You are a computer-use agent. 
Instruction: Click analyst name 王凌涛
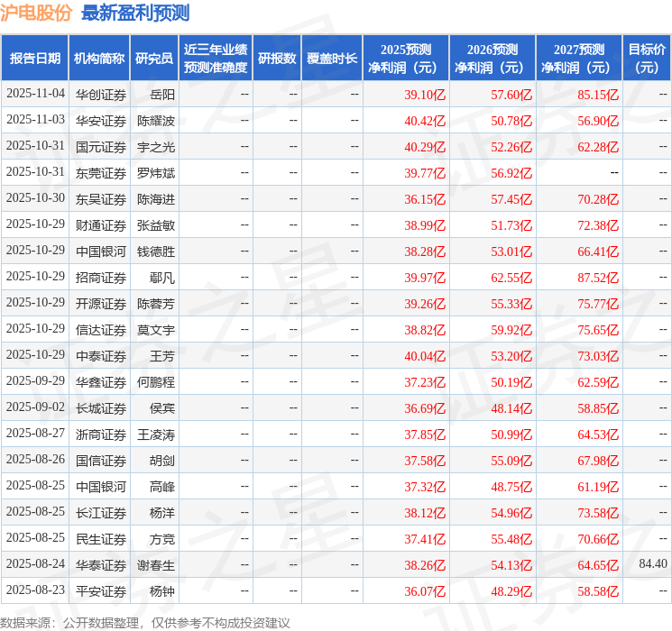point(156,434)
